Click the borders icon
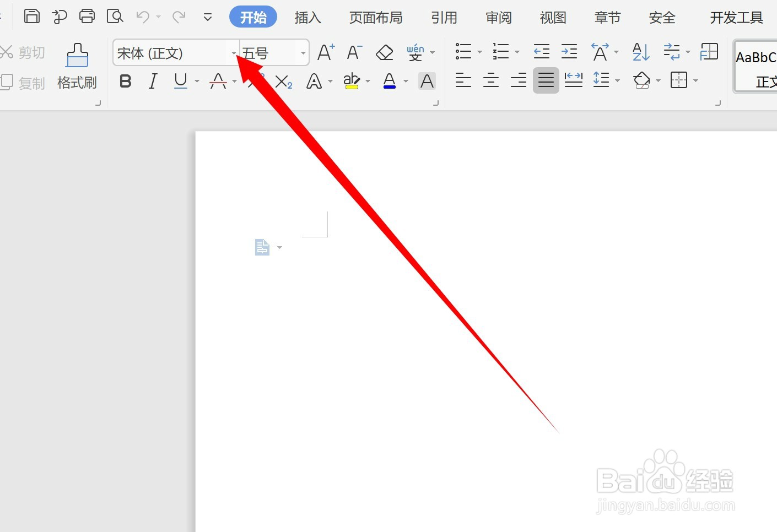Viewport: 777px width, 532px height. [679, 80]
